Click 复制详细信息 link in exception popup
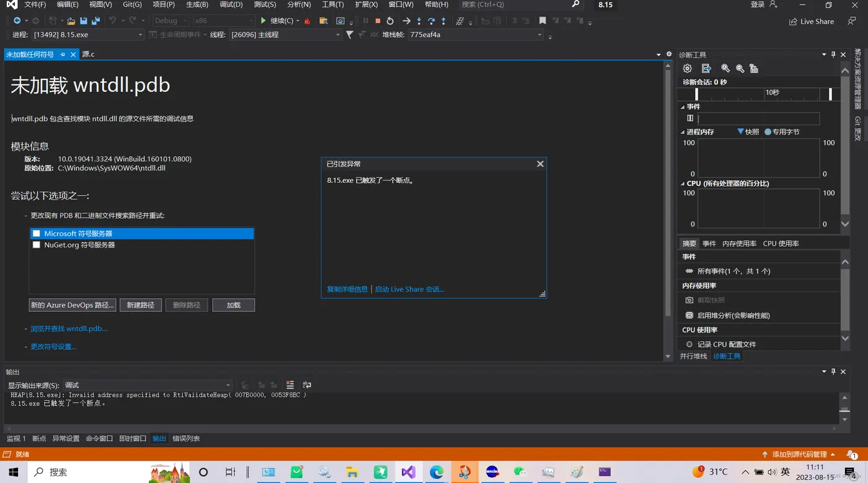This screenshot has height=483, width=868. [x=347, y=289]
